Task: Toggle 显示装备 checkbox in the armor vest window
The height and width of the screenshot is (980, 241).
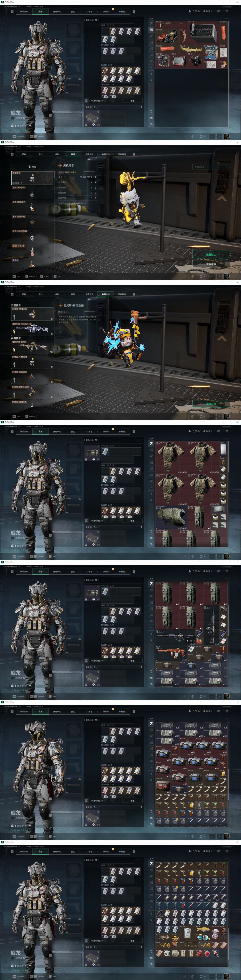Action: 13,538
